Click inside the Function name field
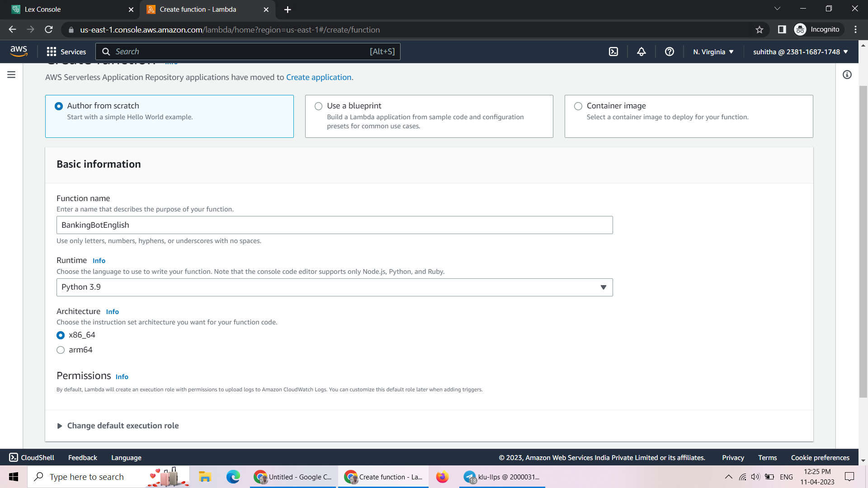Viewport: 868px width, 488px height. (335, 225)
